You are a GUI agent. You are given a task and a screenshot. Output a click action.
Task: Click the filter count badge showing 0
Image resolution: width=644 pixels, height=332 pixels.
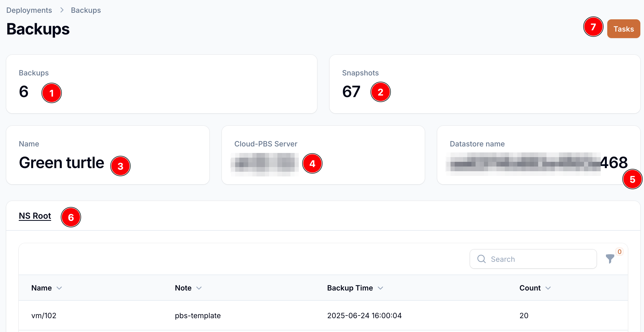click(619, 252)
